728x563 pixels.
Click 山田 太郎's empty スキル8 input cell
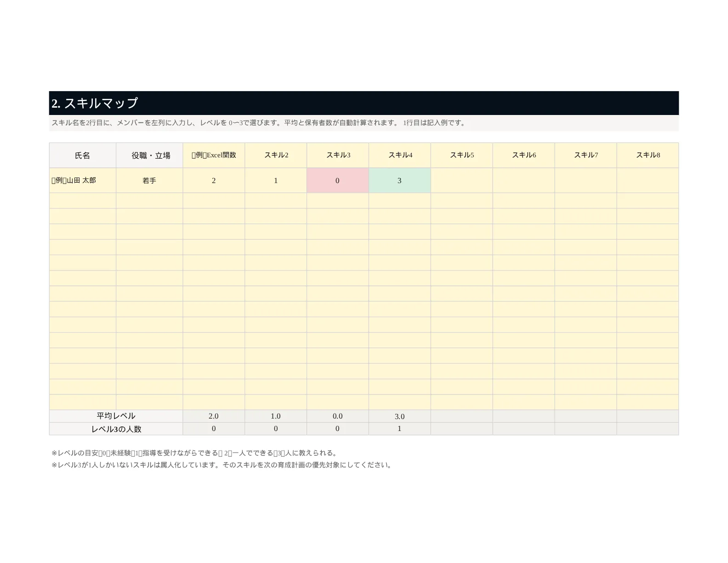[648, 180]
